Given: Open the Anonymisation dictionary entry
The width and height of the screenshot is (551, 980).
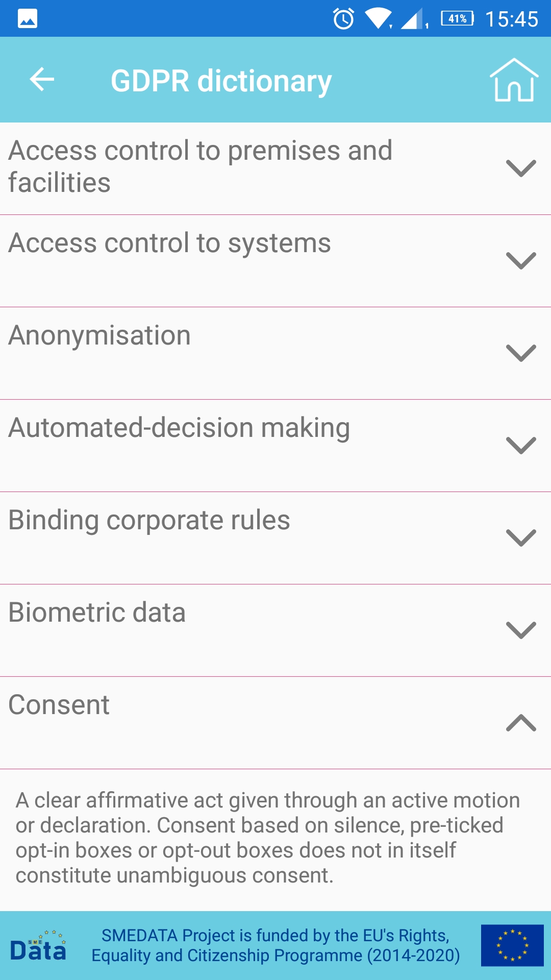Looking at the screenshot, I should point(275,353).
